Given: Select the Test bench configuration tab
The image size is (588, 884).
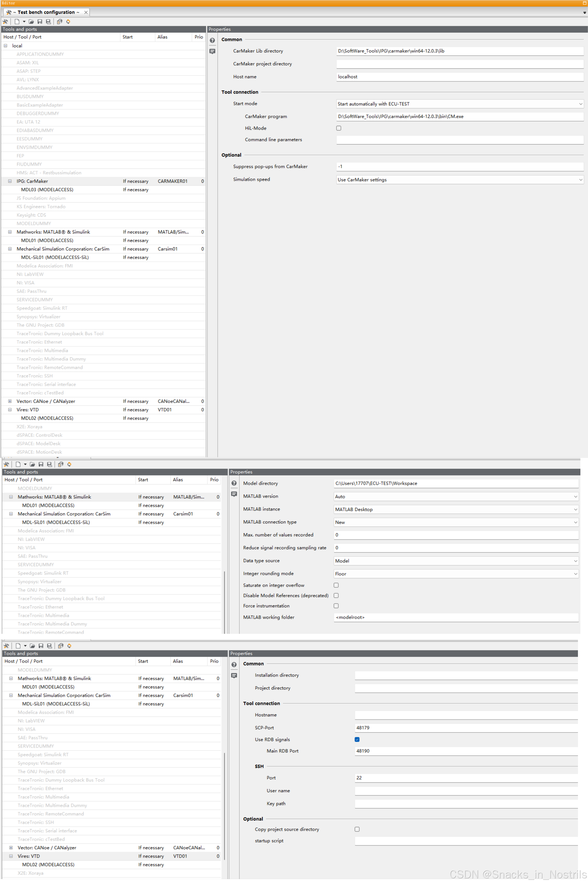Looking at the screenshot, I should [x=46, y=12].
